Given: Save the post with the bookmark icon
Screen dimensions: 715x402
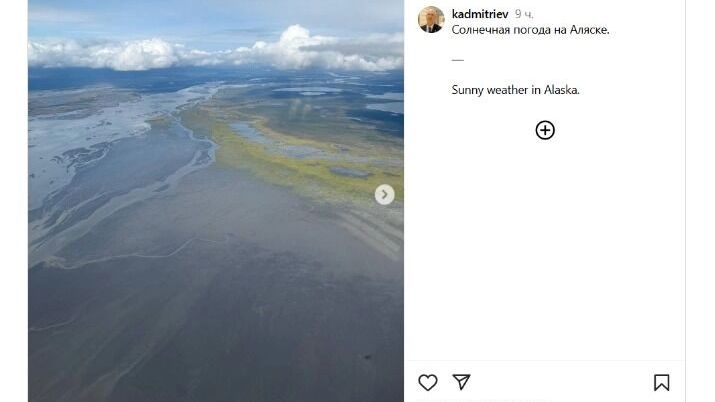Looking at the screenshot, I should coord(661,382).
